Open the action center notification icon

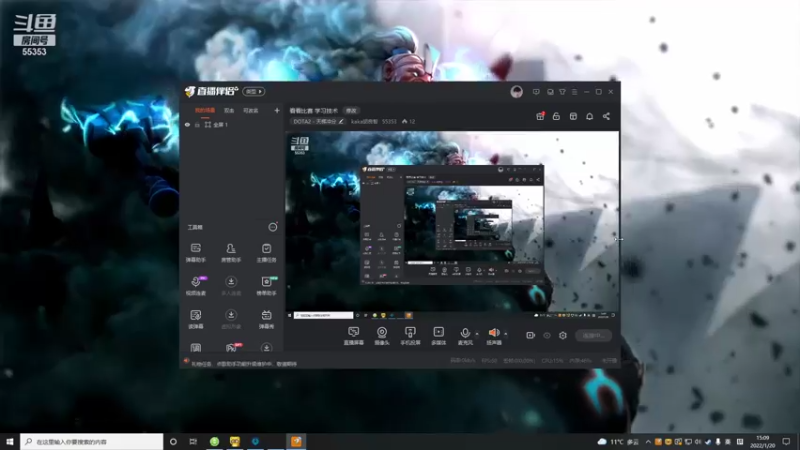(x=786, y=441)
